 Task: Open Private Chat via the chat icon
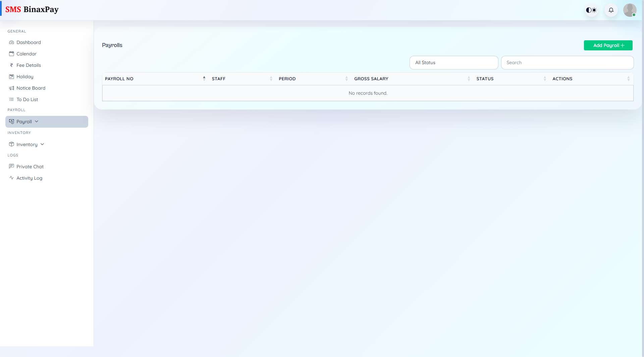pos(12,166)
